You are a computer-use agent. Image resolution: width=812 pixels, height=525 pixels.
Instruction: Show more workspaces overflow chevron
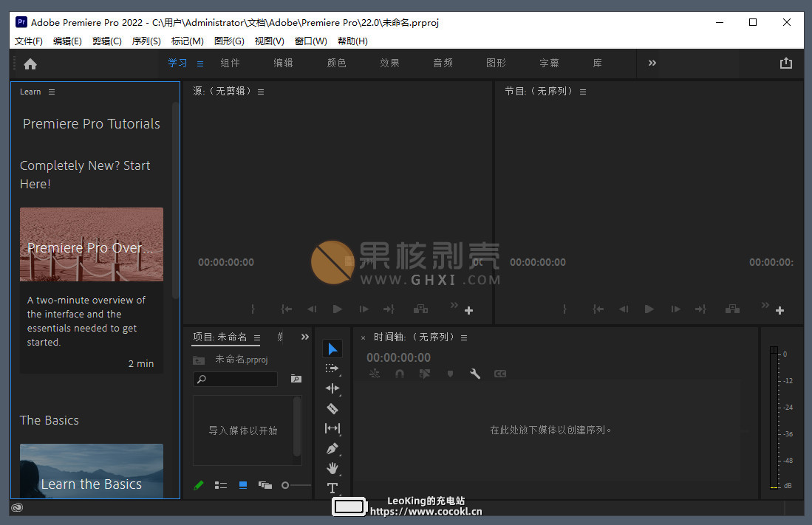pos(652,63)
